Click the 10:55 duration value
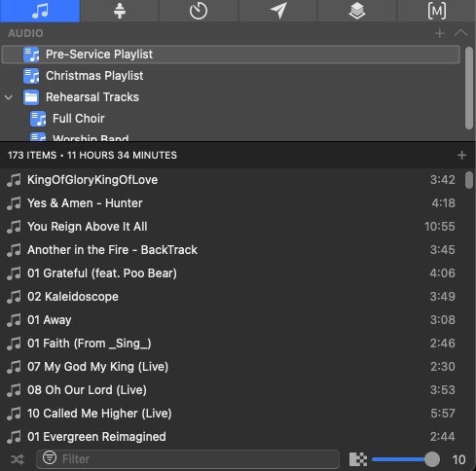The width and height of the screenshot is (476, 471). [440, 227]
